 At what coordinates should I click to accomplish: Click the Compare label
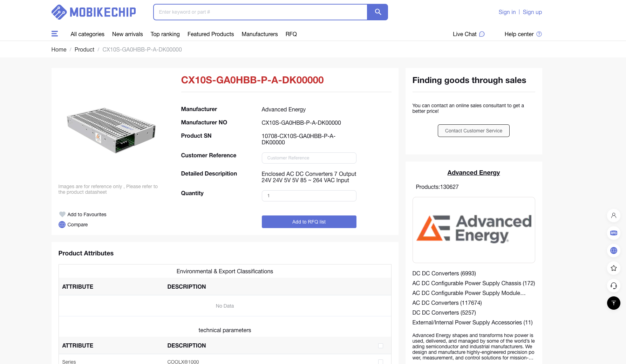point(77,225)
